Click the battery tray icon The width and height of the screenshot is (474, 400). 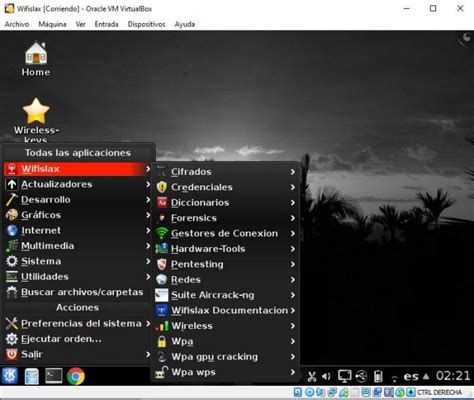click(378, 377)
